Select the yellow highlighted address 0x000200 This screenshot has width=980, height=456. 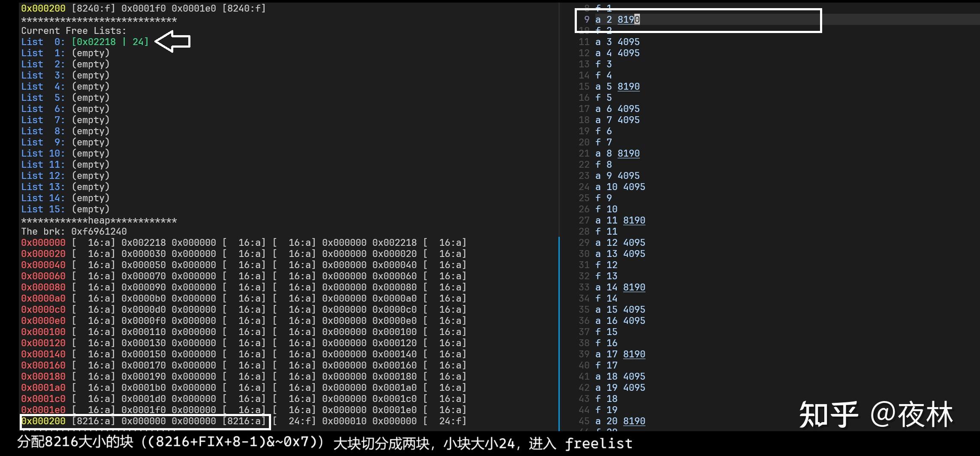43,421
